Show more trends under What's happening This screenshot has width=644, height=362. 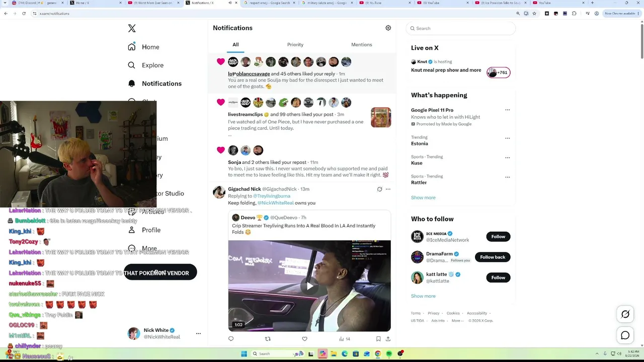423,198
